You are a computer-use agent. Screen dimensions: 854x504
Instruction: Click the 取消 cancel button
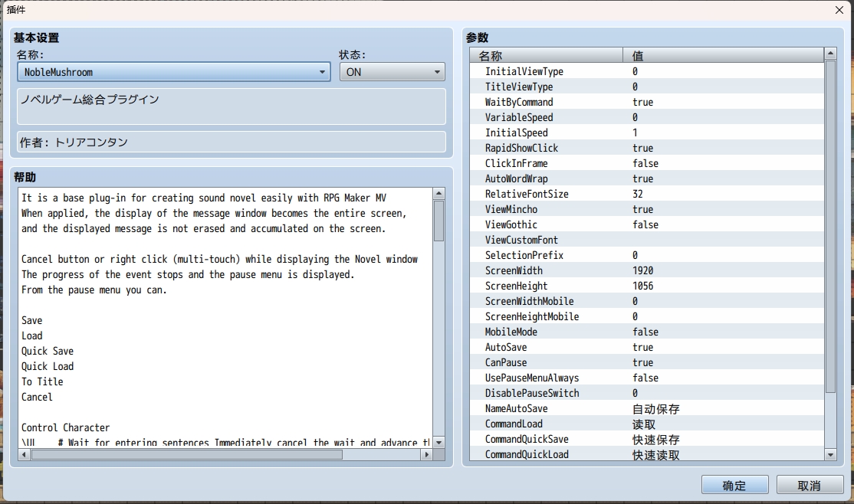[x=810, y=485]
